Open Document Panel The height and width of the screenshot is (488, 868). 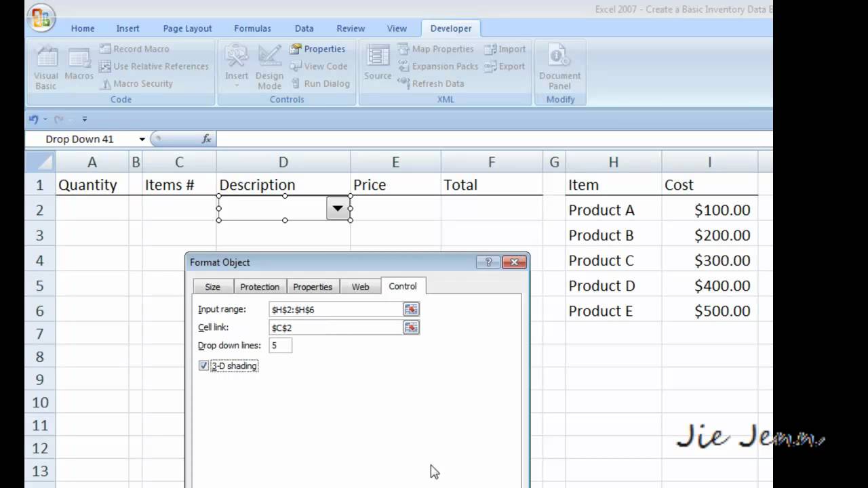click(559, 68)
